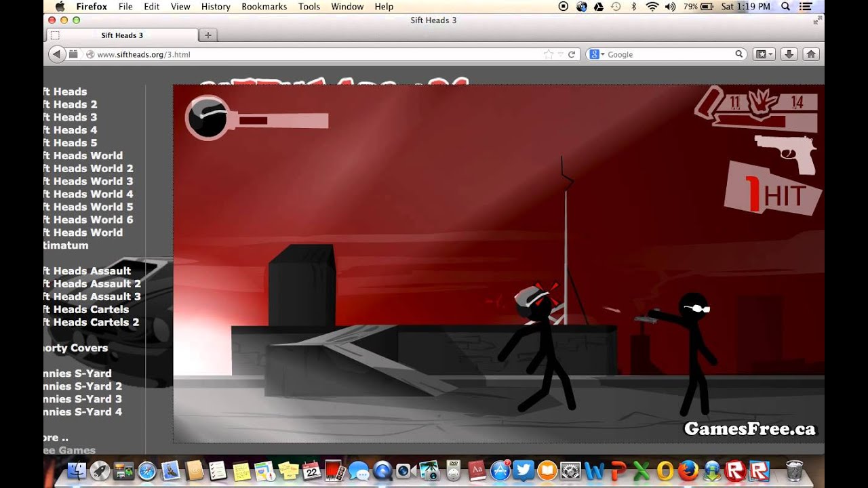The height and width of the screenshot is (488, 868).
Task: Open Sift Heads Assault 3 link
Action: point(92,297)
